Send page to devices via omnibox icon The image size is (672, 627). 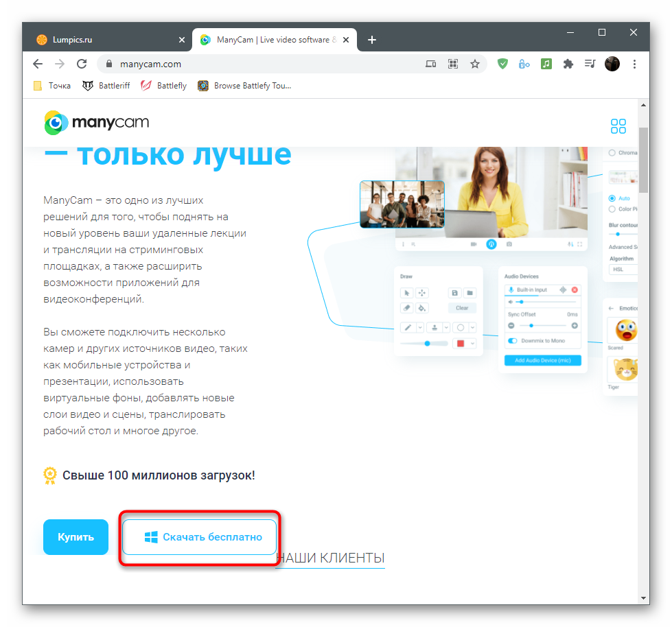coord(430,64)
